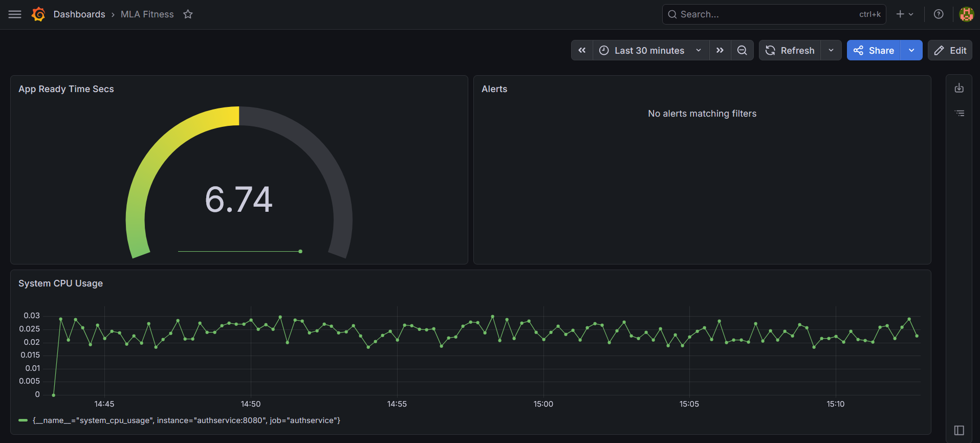This screenshot has height=443, width=980.
Task: Click the ctrl+k shortcut hint
Action: click(x=870, y=14)
